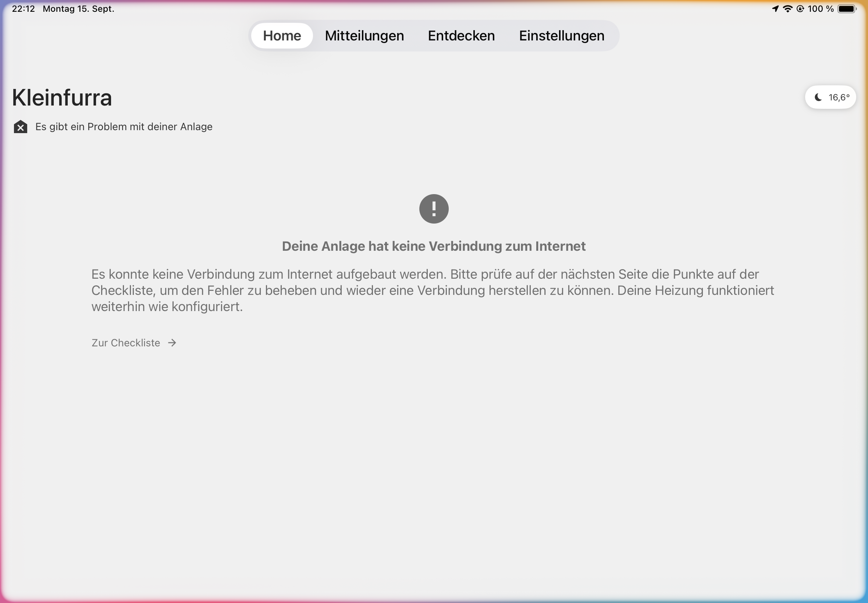868x603 pixels.
Task: Switch to the Home tab
Action: 282,36
